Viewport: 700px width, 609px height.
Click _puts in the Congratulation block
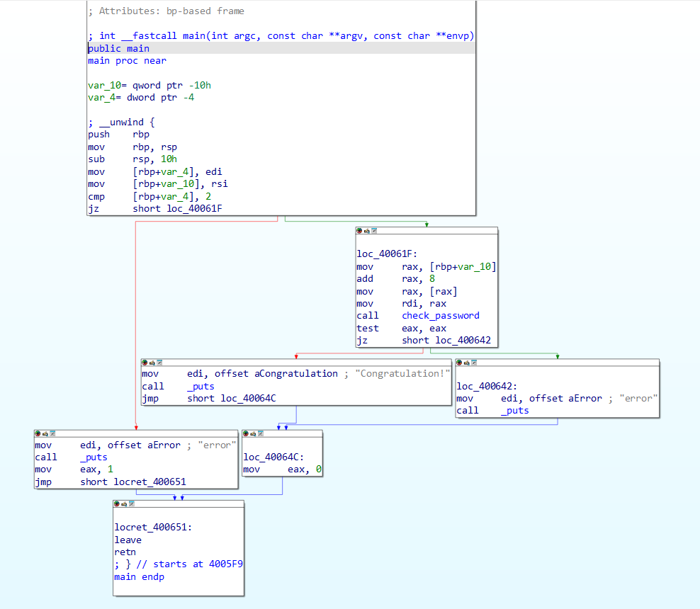point(201,387)
